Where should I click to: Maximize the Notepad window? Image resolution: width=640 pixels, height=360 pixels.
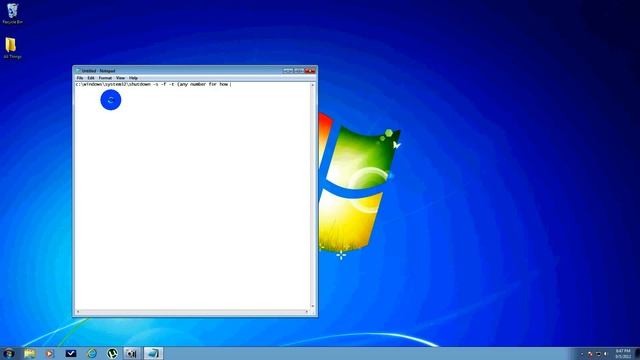299,71
